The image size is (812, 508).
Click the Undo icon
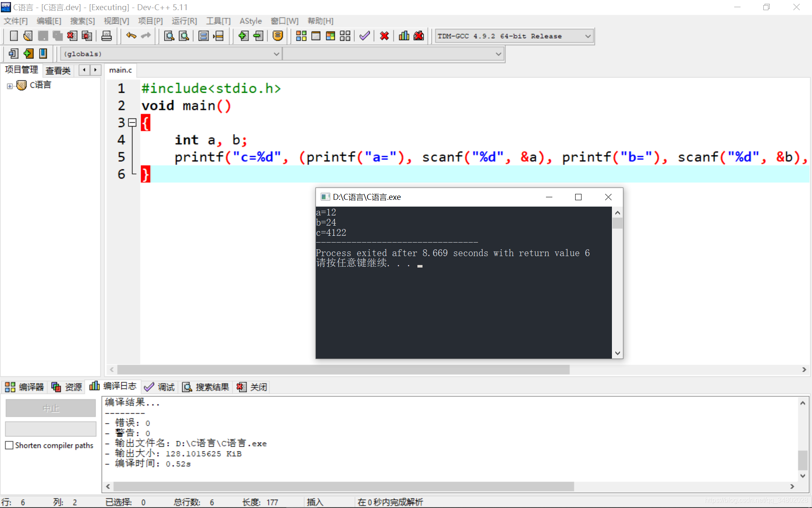coord(129,36)
